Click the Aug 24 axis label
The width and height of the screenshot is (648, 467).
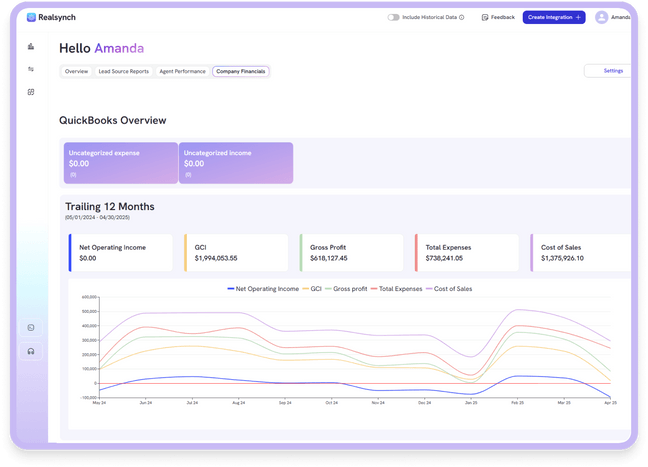click(x=238, y=403)
